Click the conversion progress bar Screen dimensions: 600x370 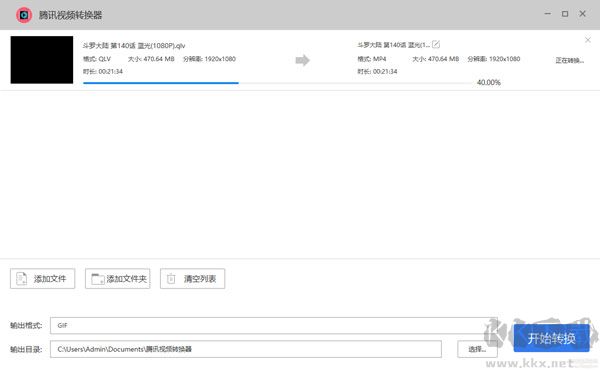tap(278, 83)
